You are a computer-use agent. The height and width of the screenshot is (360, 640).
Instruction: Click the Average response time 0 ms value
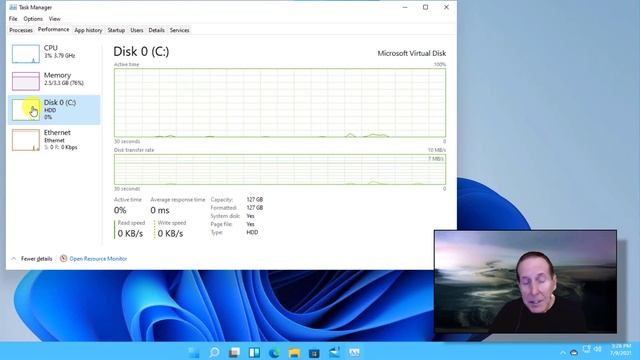coord(160,210)
